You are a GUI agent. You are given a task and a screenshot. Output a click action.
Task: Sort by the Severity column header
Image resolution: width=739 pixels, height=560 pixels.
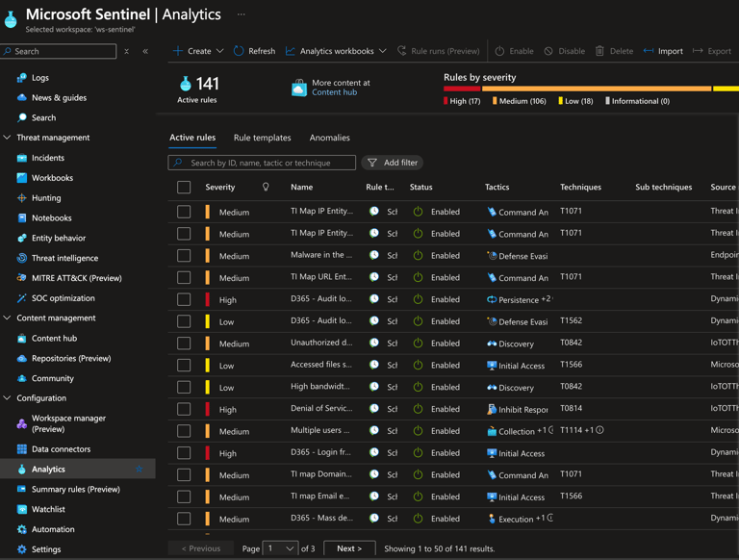[219, 187]
